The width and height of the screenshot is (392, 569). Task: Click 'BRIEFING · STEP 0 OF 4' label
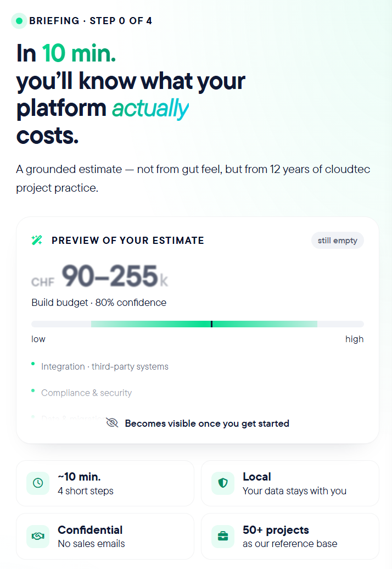pyautogui.click(x=90, y=21)
